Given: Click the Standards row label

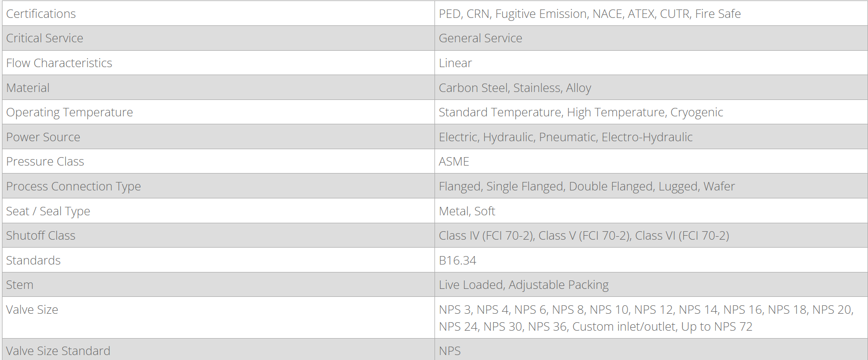Looking at the screenshot, I should click(33, 261).
